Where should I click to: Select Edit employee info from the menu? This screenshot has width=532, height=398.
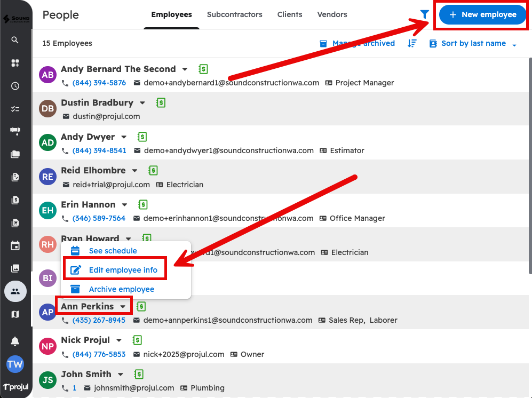(x=123, y=270)
